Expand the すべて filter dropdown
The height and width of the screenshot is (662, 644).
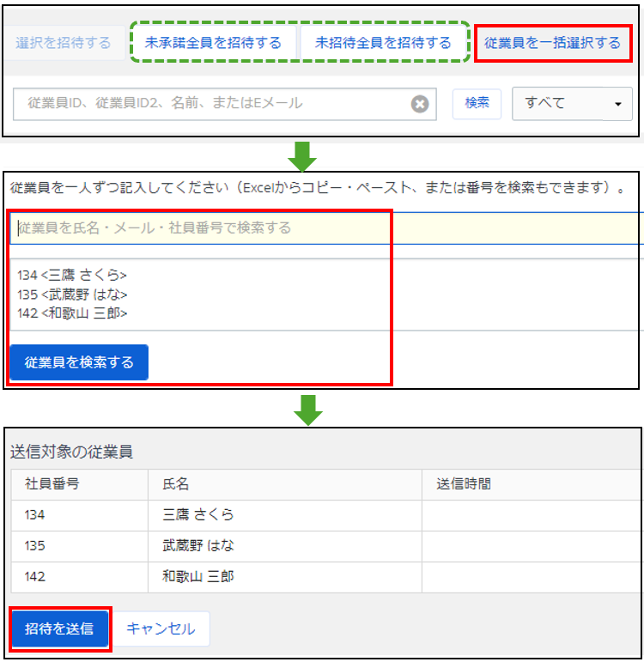coord(571,103)
